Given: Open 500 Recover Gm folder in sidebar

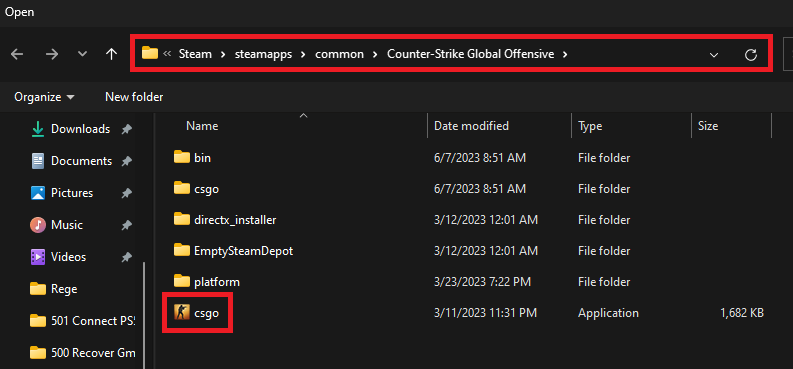Looking at the screenshot, I should coord(93,353).
